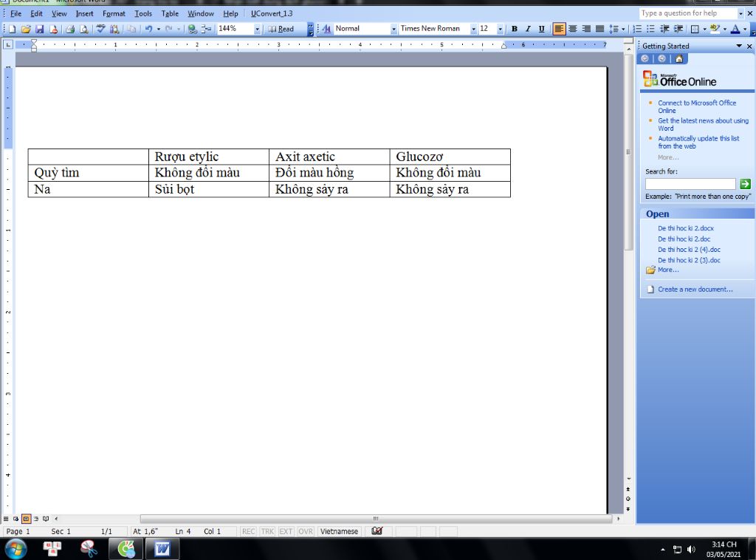Open the UConvert 1.3 menu

click(x=272, y=13)
